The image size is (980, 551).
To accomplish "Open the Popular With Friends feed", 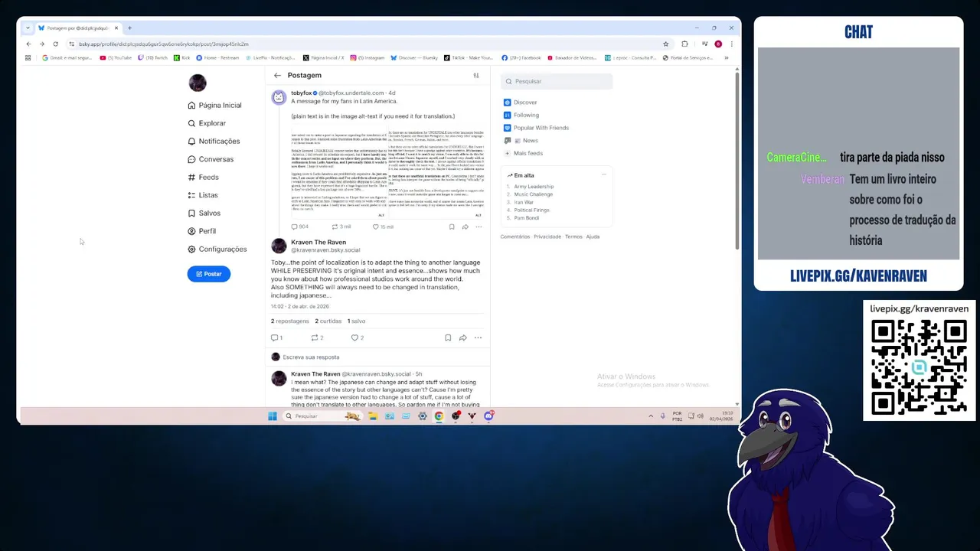I will click(536, 128).
